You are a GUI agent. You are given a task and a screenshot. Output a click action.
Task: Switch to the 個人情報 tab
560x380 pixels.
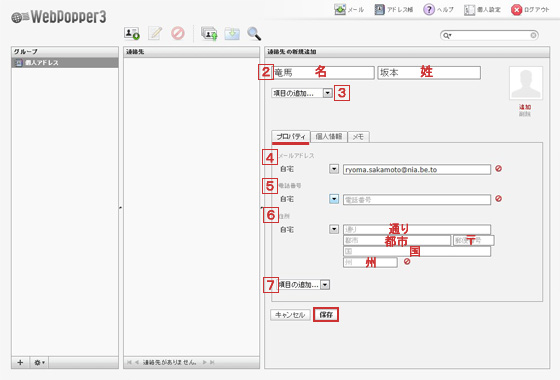pos(329,136)
